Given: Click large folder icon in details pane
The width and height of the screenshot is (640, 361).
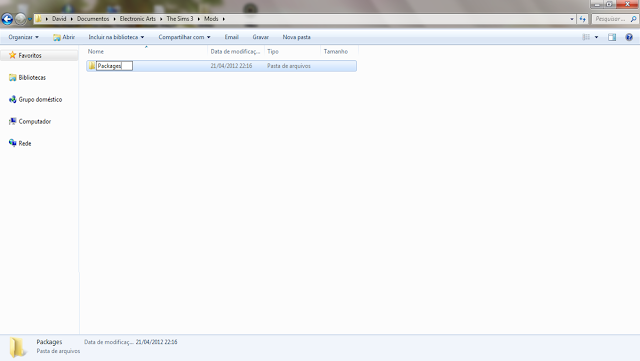Looking at the screenshot, I should coord(17,347).
